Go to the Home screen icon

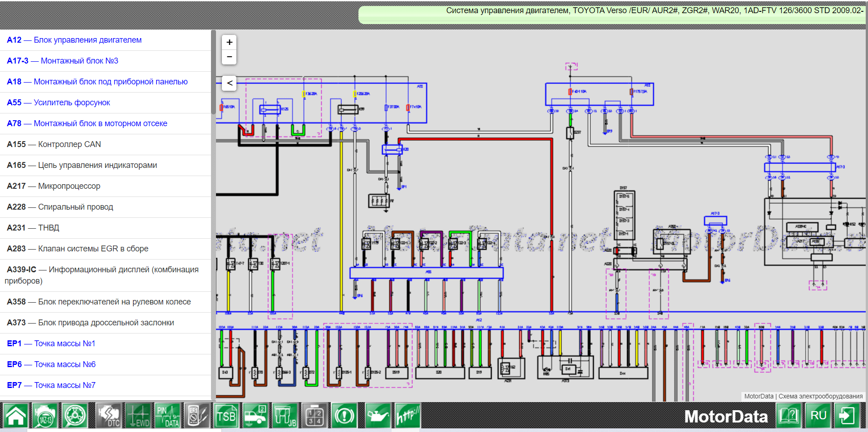(x=16, y=416)
